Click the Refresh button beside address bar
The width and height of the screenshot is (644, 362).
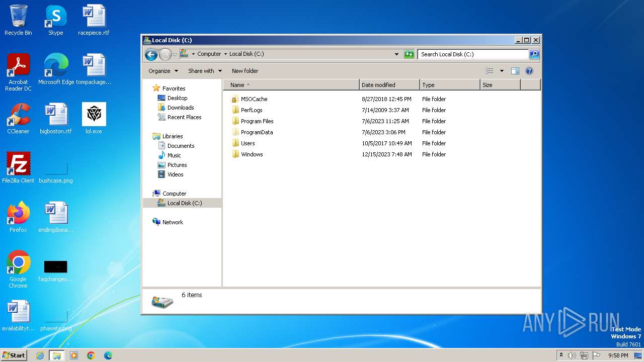coord(409,54)
